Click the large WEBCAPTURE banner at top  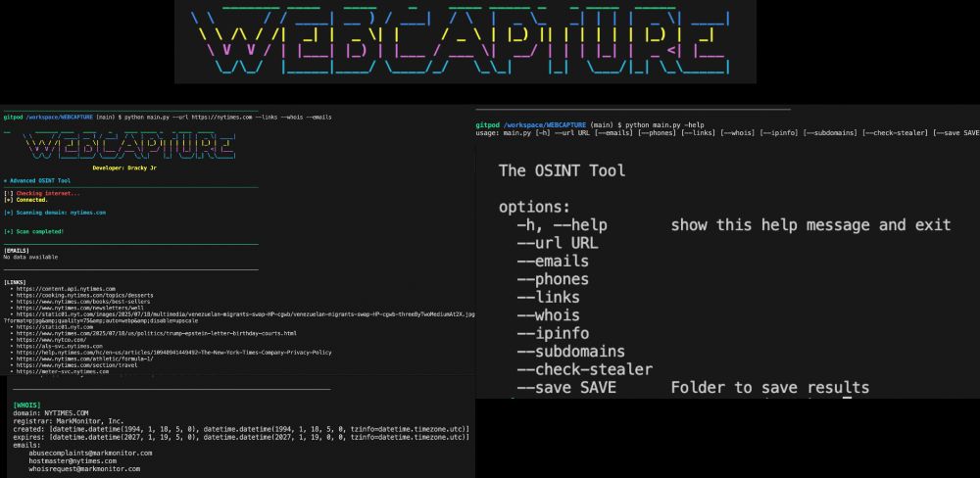pyautogui.click(x=465, y=40)
